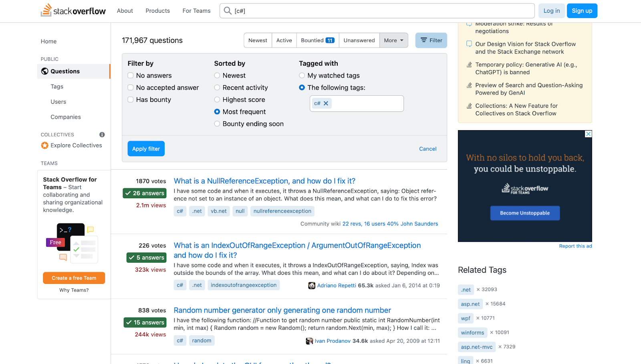Image resolution: width=641 pixels, height=364 pixels.
Task: Open the Products menu
Action: 157,11
